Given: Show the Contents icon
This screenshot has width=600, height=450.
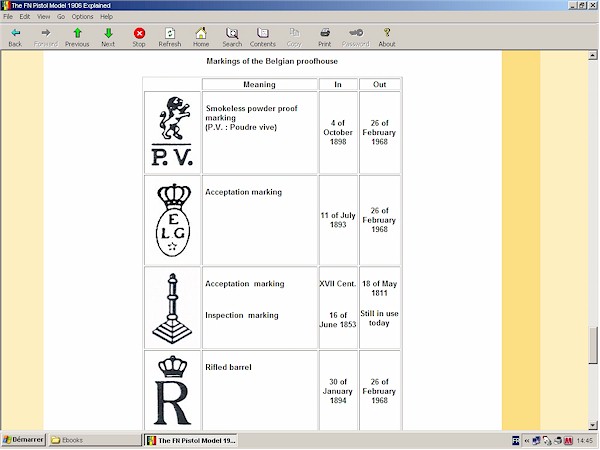Looking at the screenshot, I should click(x=262, y=33).
